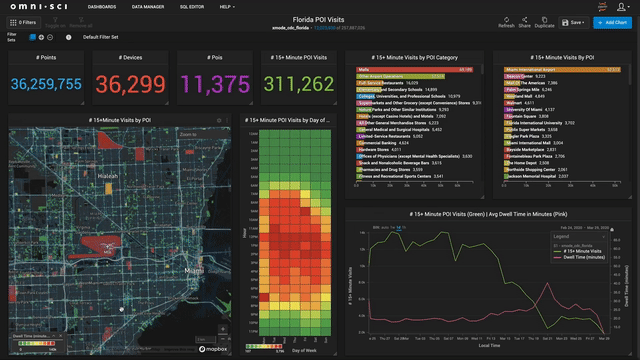
Task: Collapse the line chart Legend dropdown
Action: tap(603, 237)
